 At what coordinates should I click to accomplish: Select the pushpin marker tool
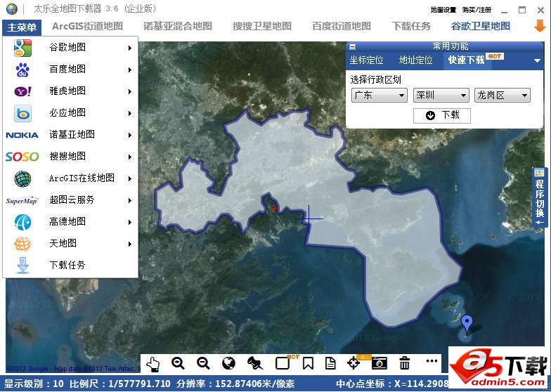point(254,363)
